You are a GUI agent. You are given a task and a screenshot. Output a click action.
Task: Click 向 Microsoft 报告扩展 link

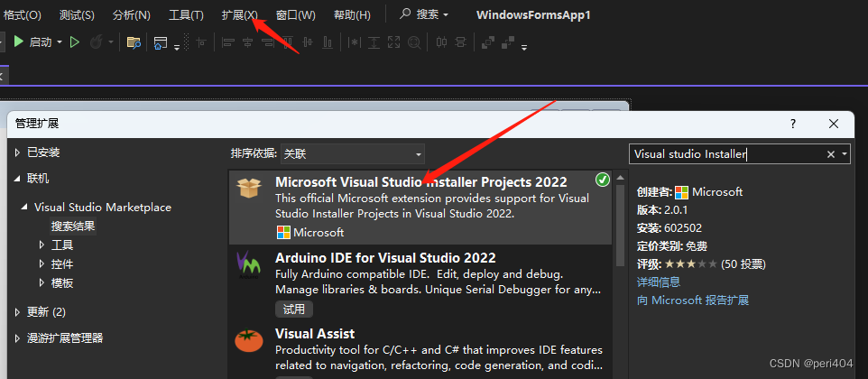[x=693, y=300]
